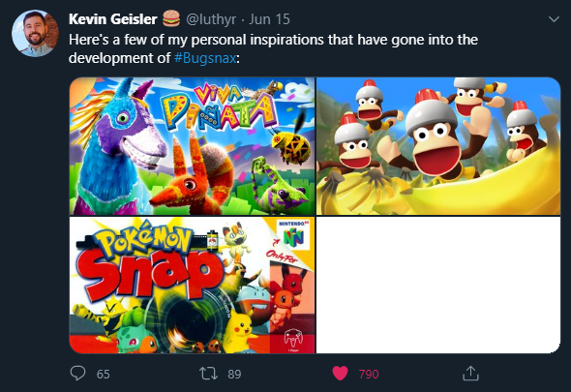This screenshot has height=392, width=571.
Task: Click the 790 likes count
Action: coord(369,375)
